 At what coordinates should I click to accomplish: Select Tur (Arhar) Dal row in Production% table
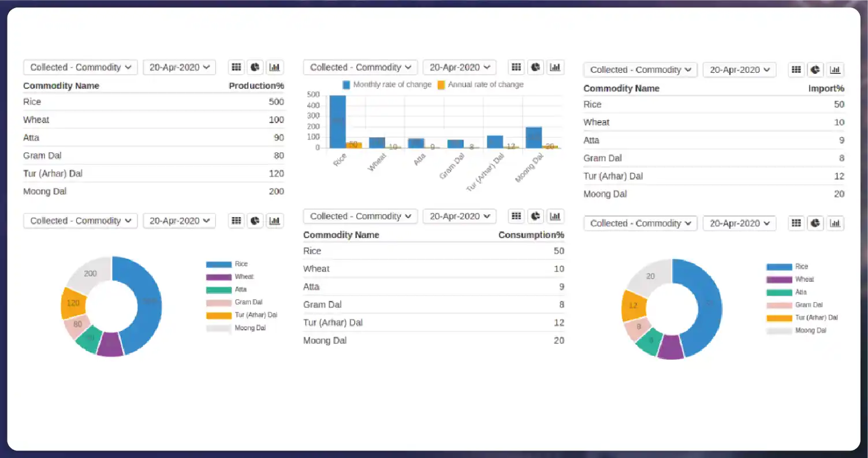tap(154, 173)
